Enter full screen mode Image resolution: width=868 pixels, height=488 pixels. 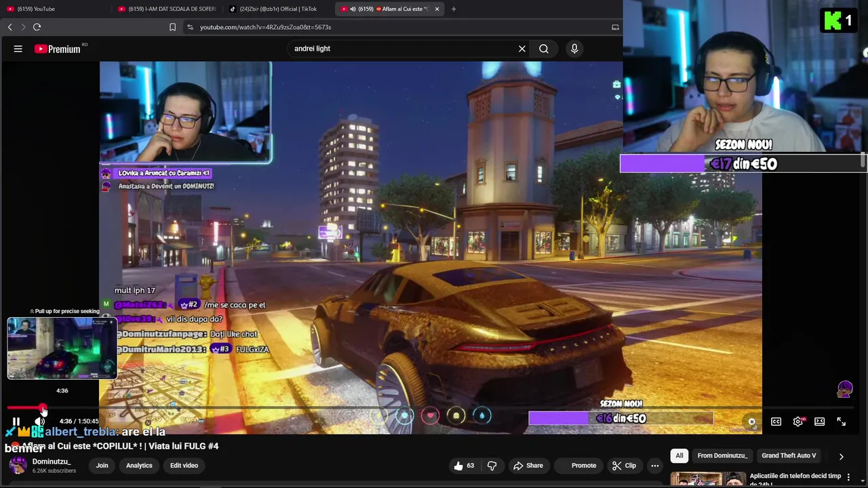click(841, 422)
